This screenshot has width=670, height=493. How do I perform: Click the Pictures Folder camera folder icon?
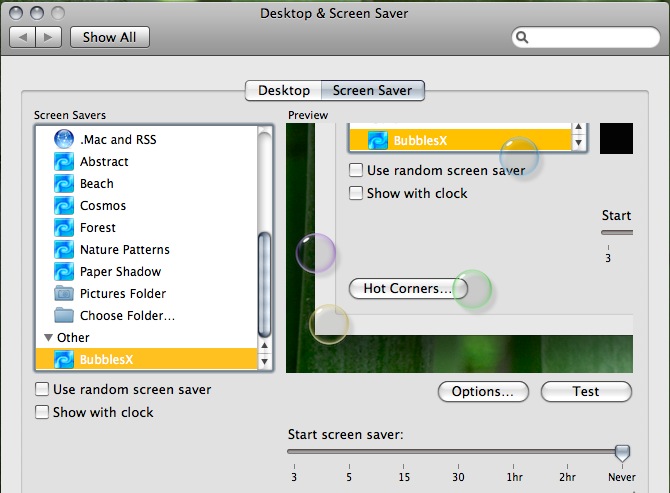click(x=64, y=293)
